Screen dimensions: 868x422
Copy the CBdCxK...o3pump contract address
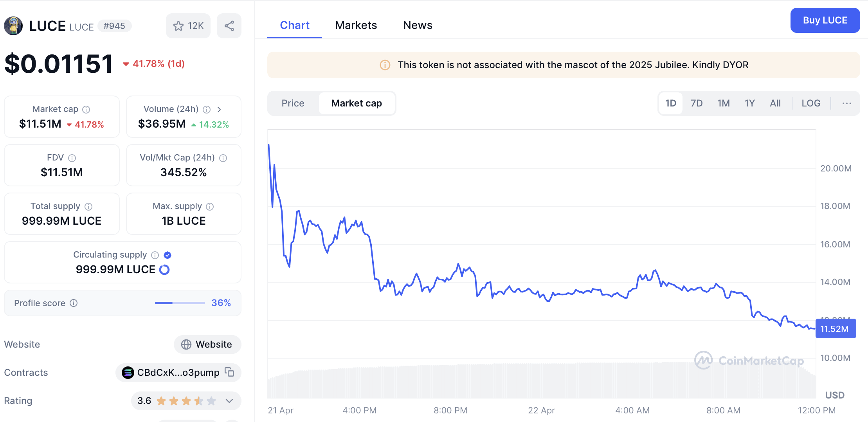coord(229,372)
